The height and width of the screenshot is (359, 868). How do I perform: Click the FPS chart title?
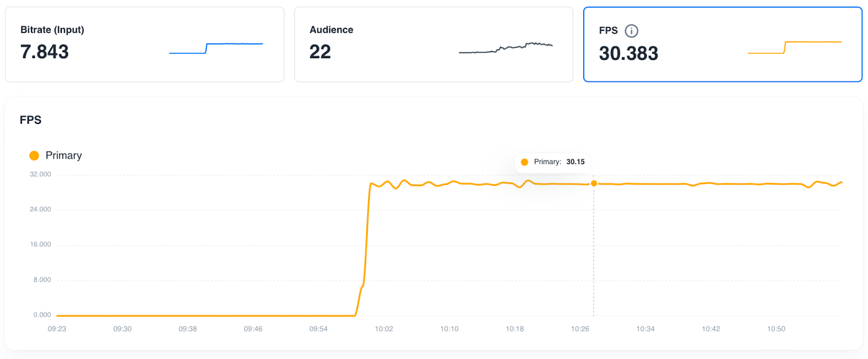tap(30, 120)
